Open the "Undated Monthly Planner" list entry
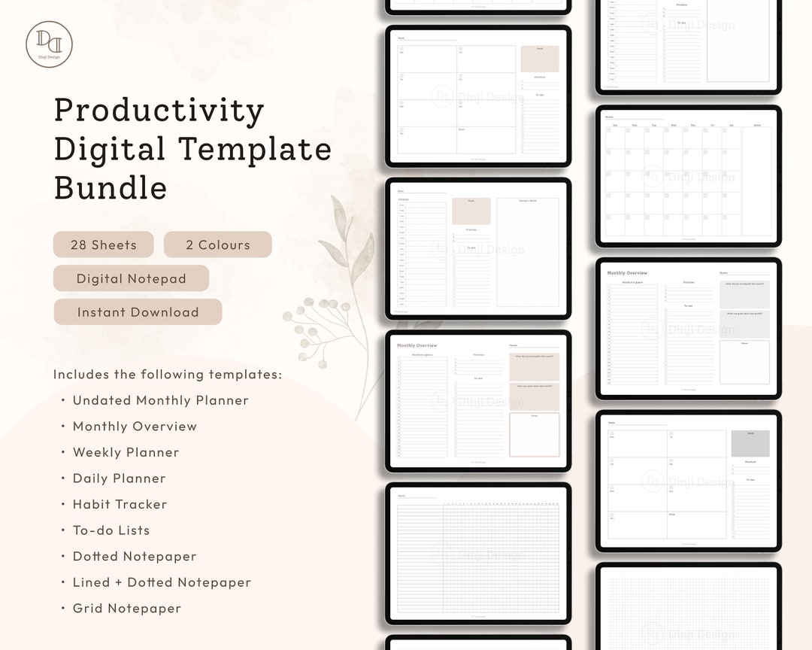This screenshot has width=812, height=650. coord(160,400)
